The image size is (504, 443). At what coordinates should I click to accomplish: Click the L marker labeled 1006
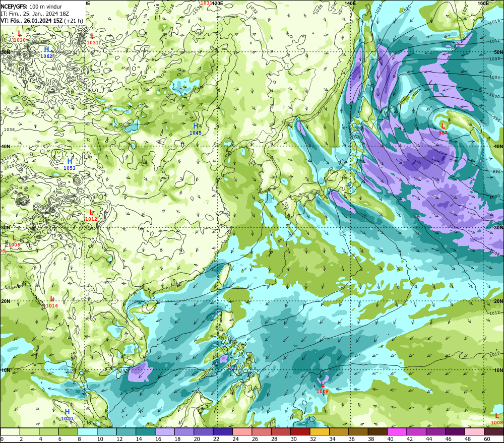(x=14, y=238)
